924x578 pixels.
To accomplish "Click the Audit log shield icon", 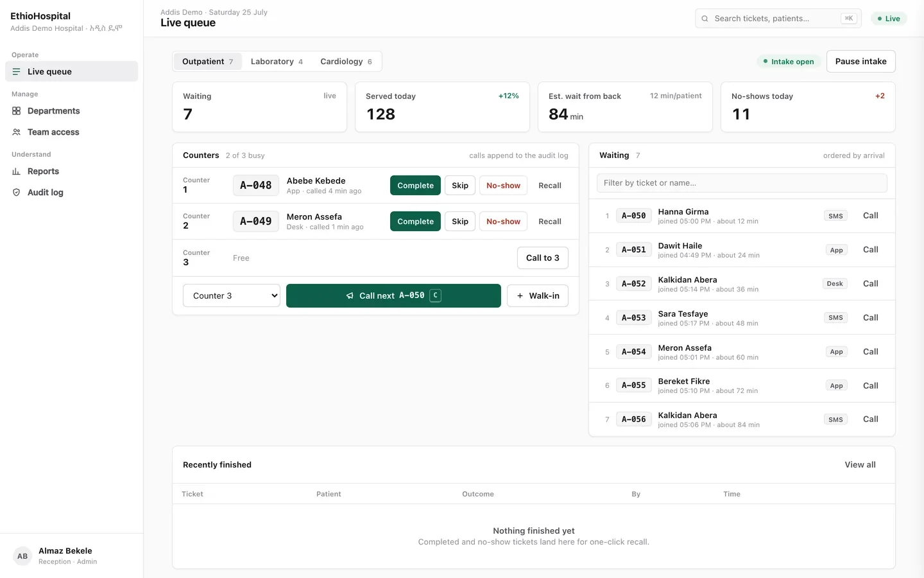I will coord(17,193).
